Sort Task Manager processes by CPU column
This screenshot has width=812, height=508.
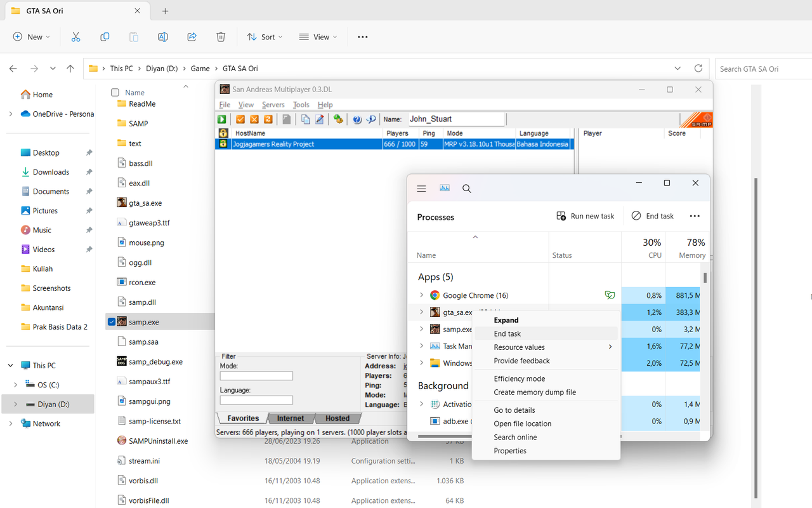(x=643, y=248)
